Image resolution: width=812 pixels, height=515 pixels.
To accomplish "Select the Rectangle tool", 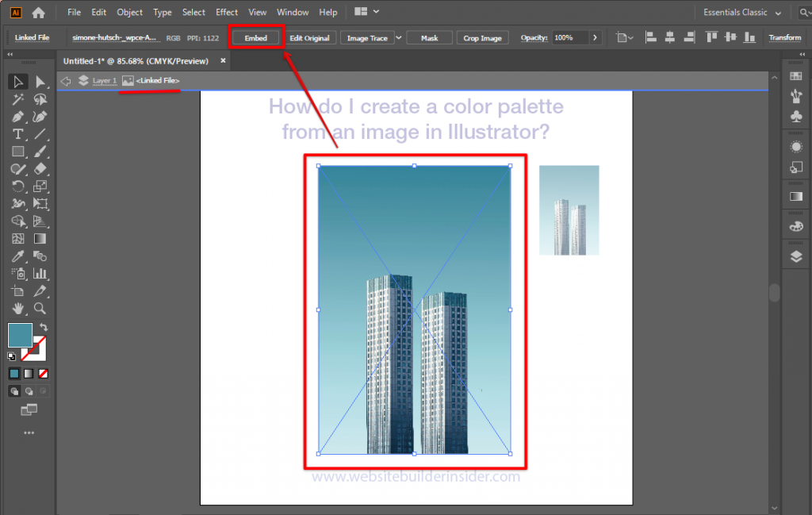I will pyautogui.click(x=17, y=151).
